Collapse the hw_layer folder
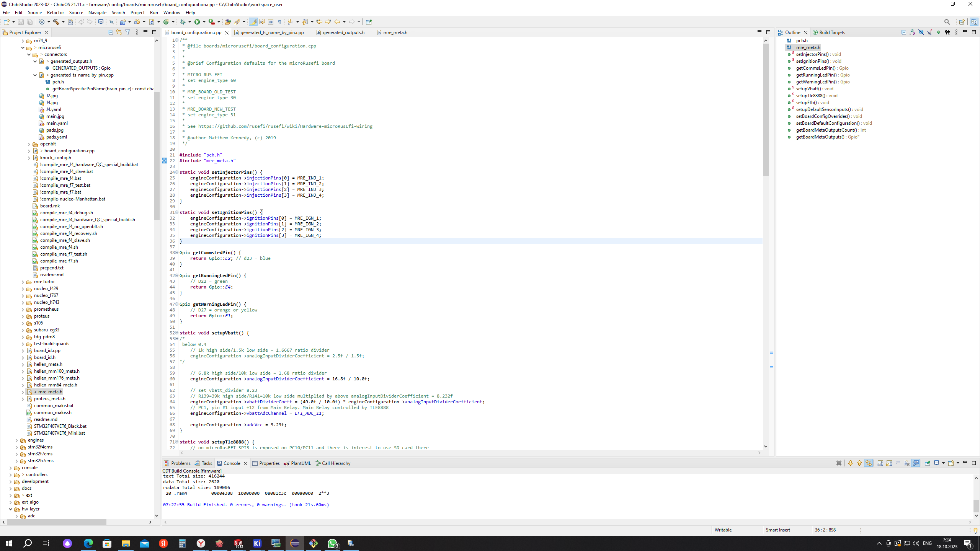This screenshot has height=551, width=980. tap(10, 509)
